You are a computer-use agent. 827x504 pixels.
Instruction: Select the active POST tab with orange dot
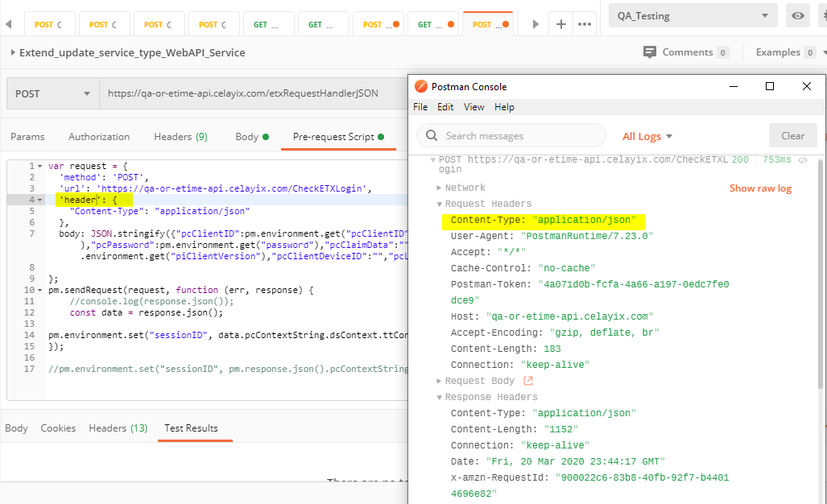[487, 24]
